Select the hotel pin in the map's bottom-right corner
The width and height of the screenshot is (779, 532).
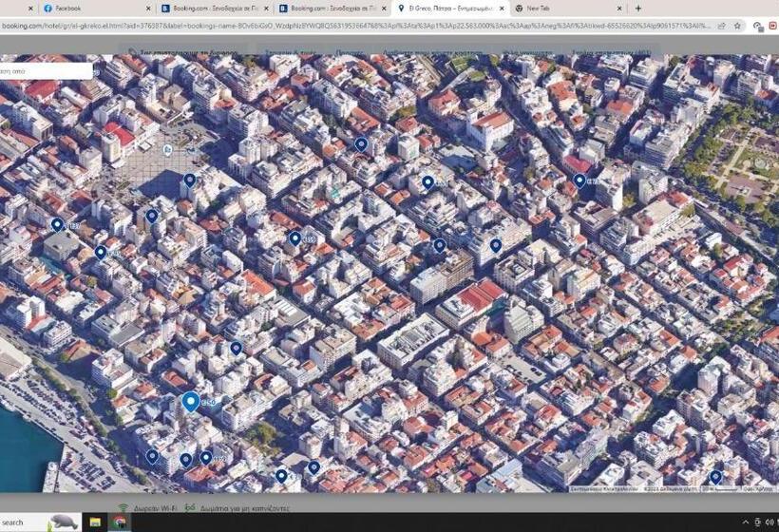tap(715, 477)
